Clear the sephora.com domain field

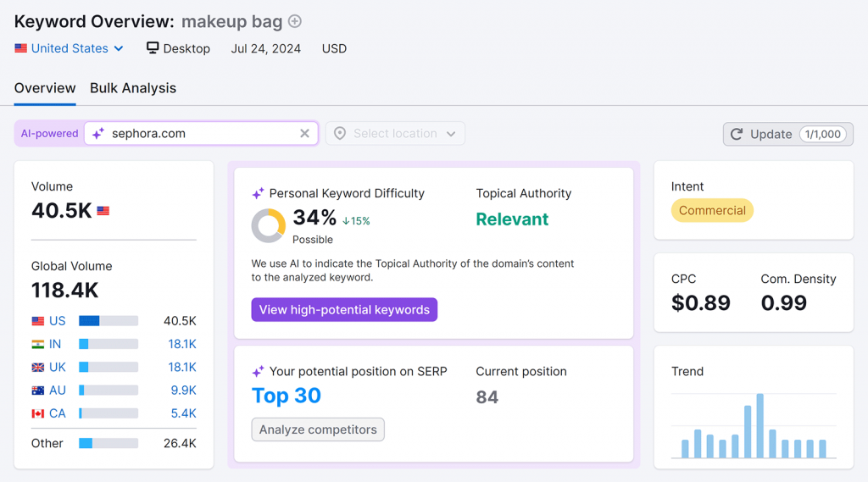(304, 134)
